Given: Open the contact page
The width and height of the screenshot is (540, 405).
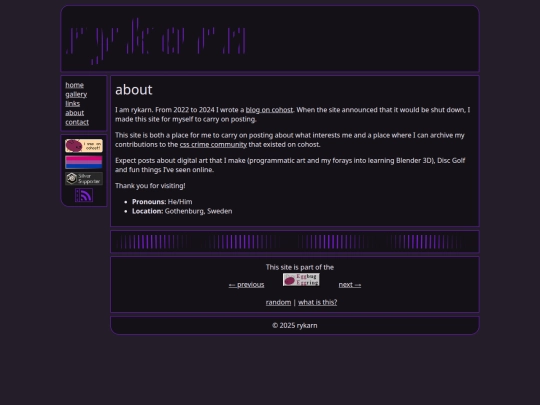Looking at the screenshot, I should [x=77, y=122].
